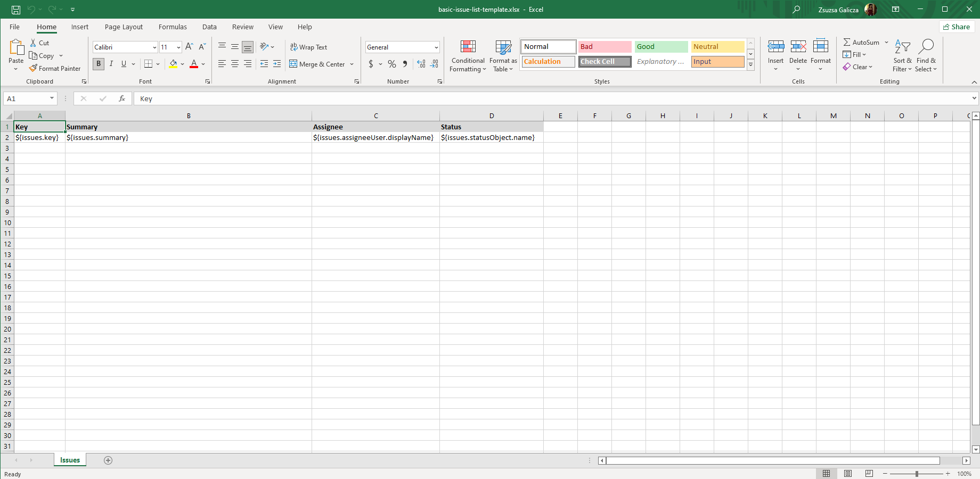Toggle Italic formatting
The width and height of the screenshot is (980, 479).
pyautogui.click(x=111, y=64)
